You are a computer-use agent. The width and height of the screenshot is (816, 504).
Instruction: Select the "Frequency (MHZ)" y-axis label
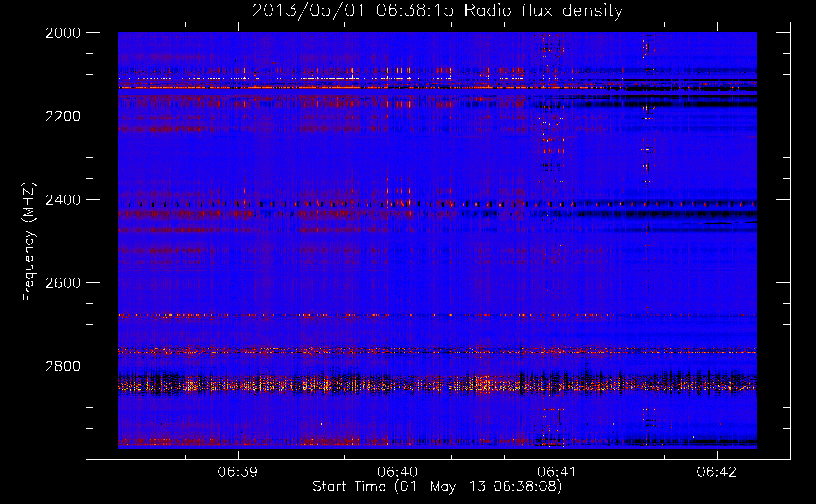point(29,241)
